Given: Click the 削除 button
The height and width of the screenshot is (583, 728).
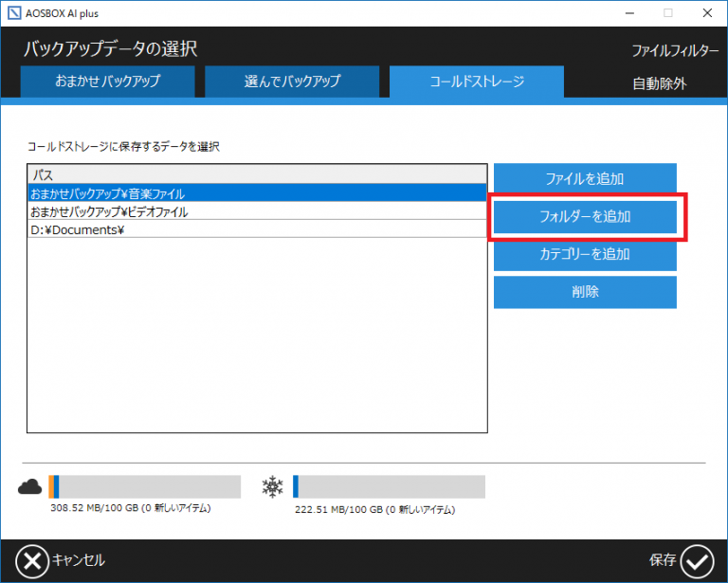Looking at the screenshot, I should [x=585, y=292].
